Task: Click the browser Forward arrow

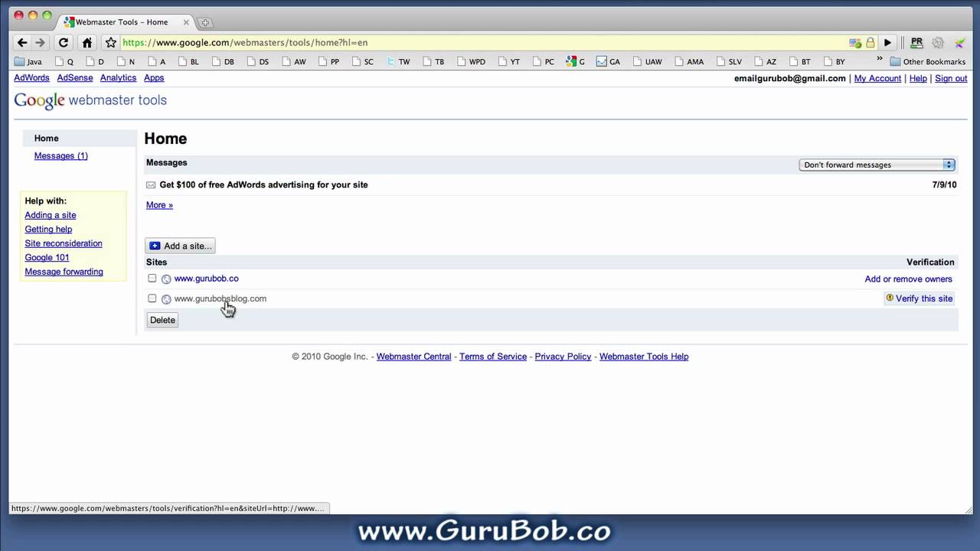Action: pos(41,43)
